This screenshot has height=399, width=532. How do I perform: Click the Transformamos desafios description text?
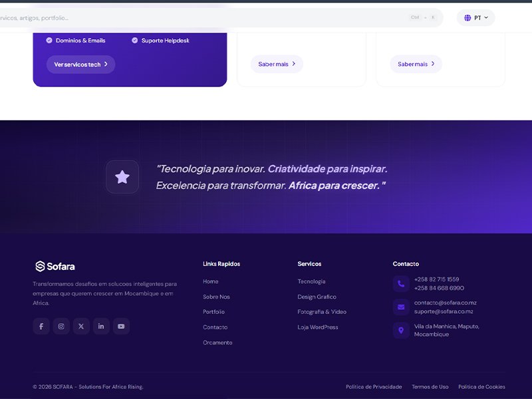pos(105,293)
